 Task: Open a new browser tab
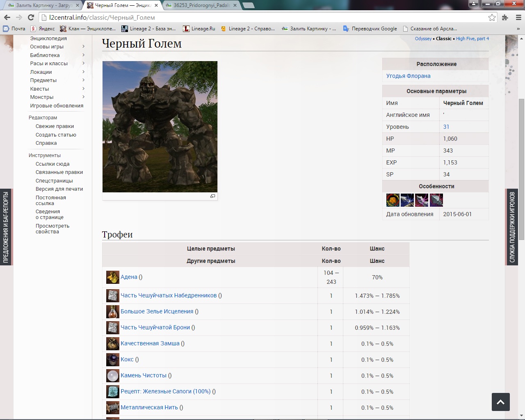248,5
